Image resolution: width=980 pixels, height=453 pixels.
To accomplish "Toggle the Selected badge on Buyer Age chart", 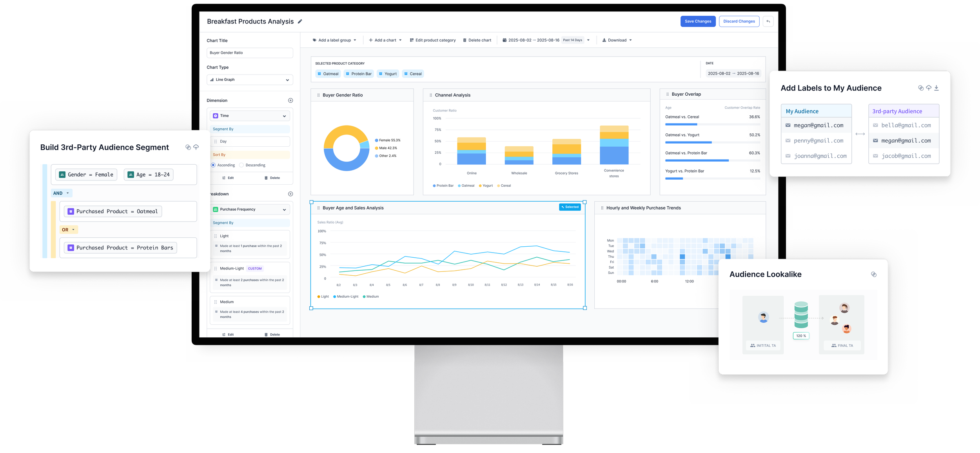I will click(570, 207).
